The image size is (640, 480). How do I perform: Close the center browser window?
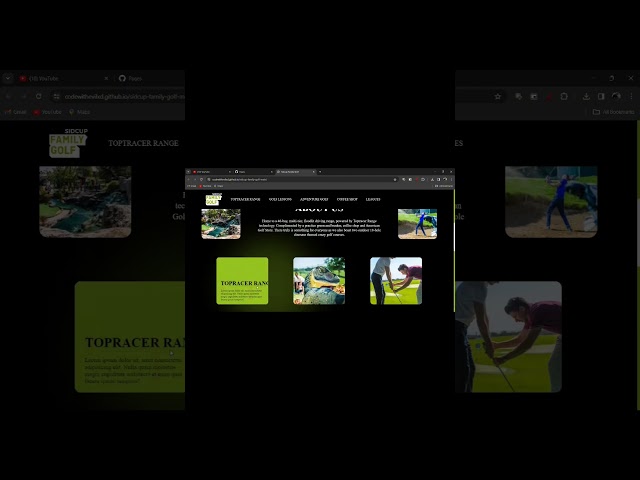(451, 172)
